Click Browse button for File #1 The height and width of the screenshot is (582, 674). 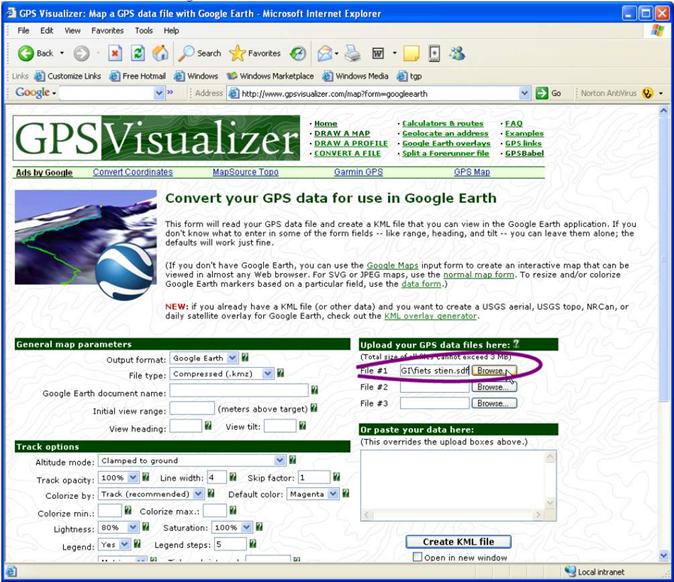click(x=494, y=371)
